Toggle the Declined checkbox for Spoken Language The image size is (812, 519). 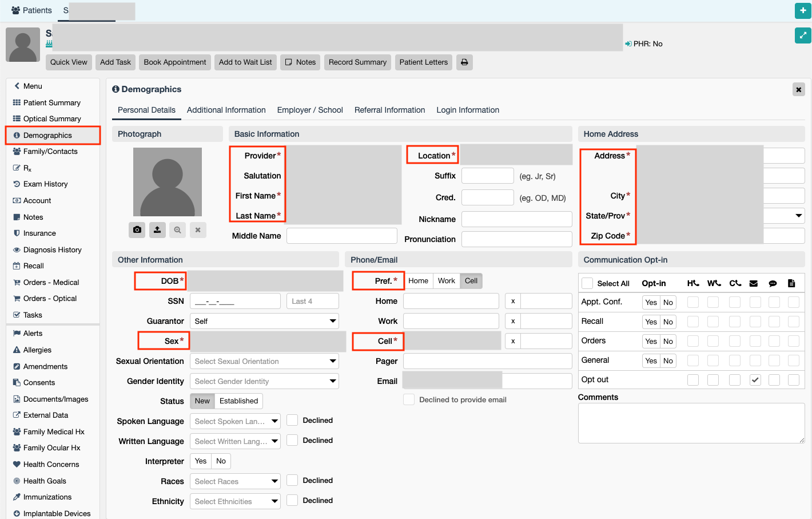[292, 420]
